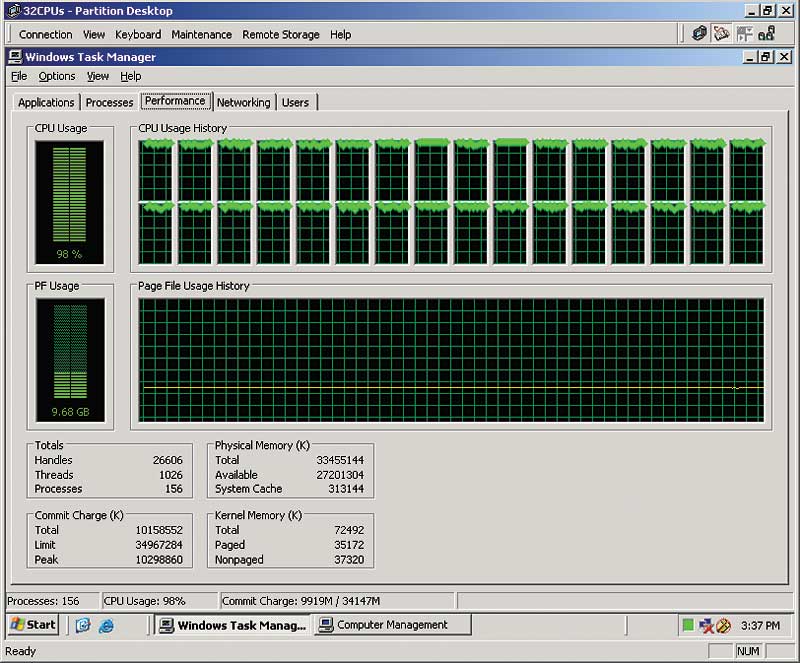Viewport: 800px width, 663px height.
Task: Click Kernel Memory Paged value 35172
Action: pos(349,545)
